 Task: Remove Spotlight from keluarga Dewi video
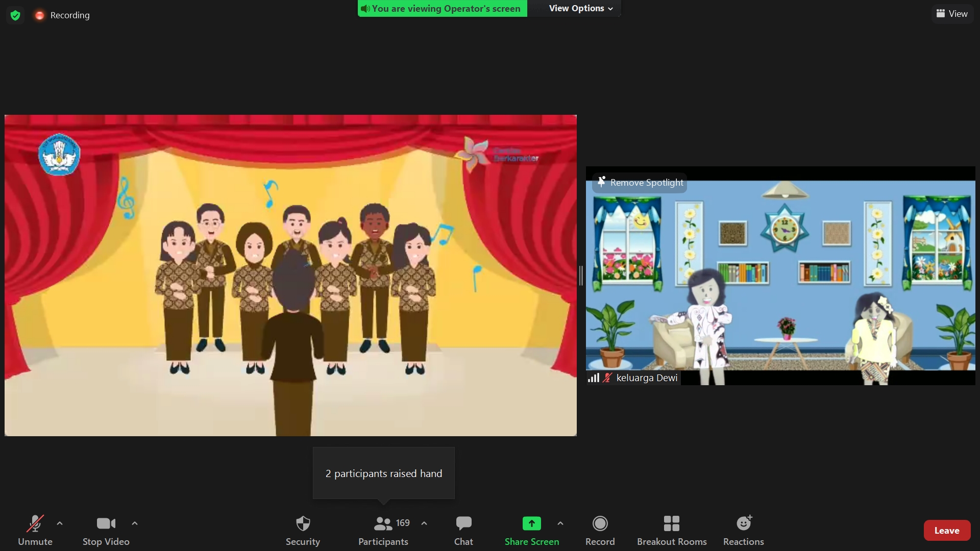click(x=640, y=183)
